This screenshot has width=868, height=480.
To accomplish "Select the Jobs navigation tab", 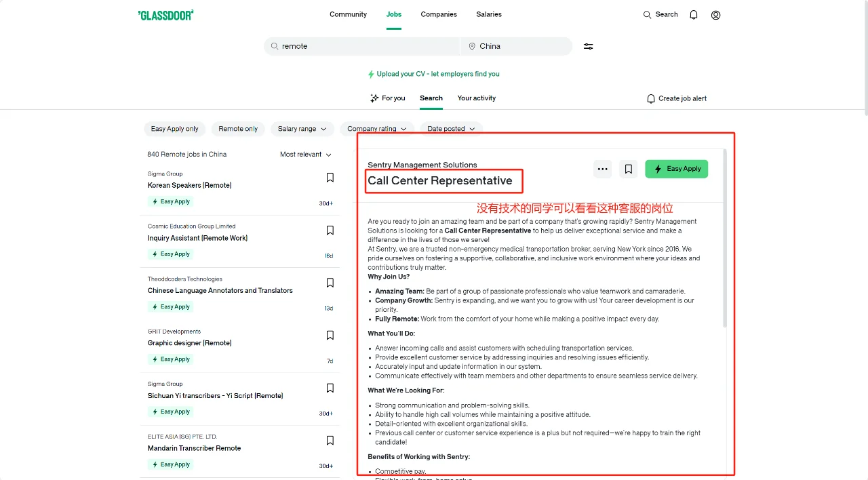I will pyautogui.click(x=394, y=14).
